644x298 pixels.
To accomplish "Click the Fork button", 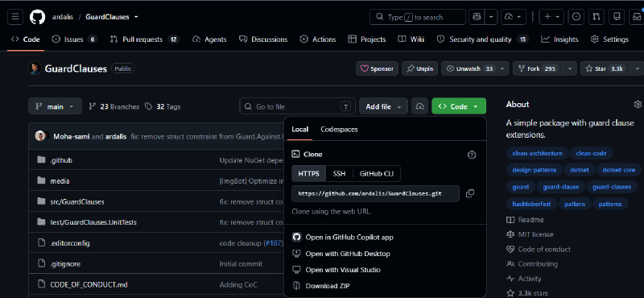I will [538, 68].
